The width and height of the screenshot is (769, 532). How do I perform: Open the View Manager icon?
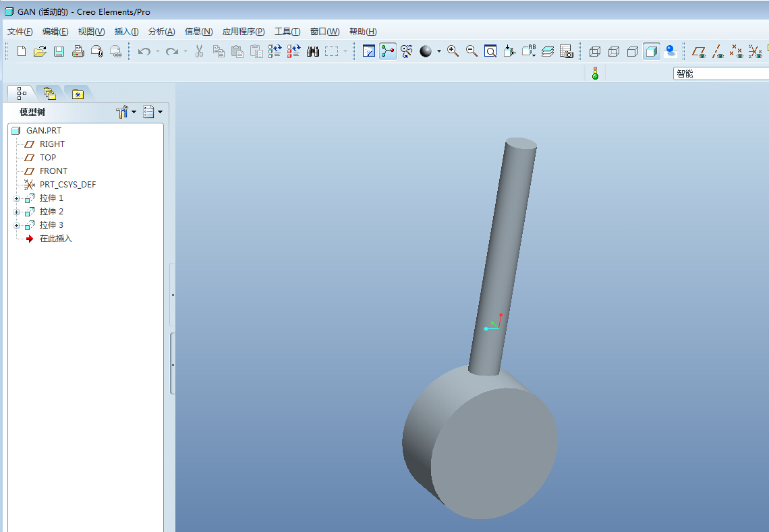[x=567, y=51]
